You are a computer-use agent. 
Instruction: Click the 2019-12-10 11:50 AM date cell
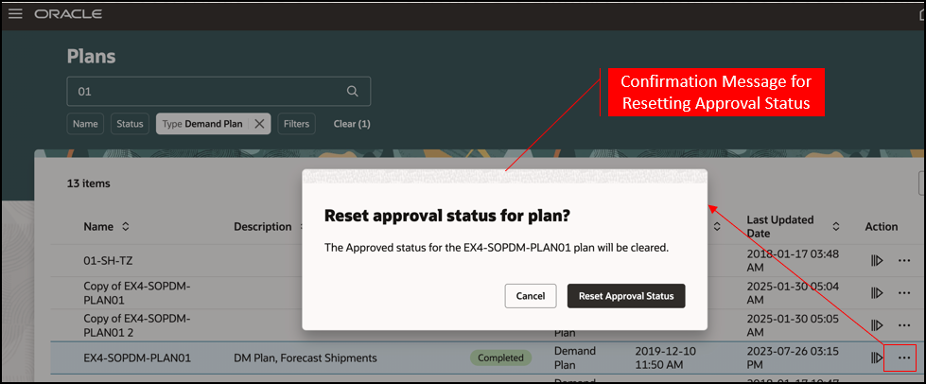pyautogui.click(x=666, y=357)
